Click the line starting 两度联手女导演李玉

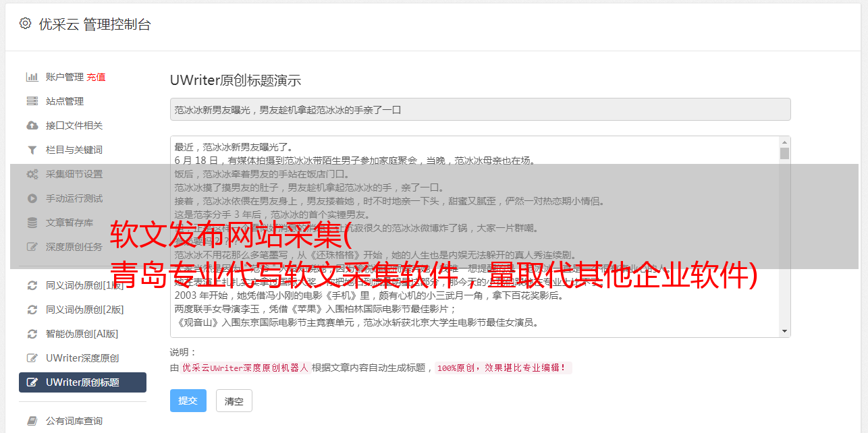click(x=317, y=309)
